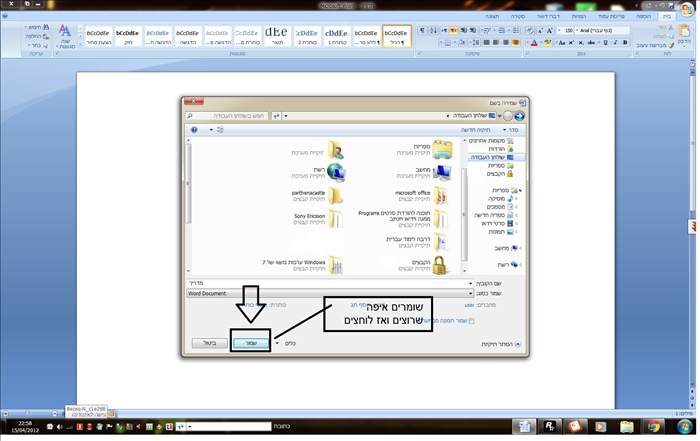Toggle Subscript x₂ formatting
The height and width of the screenshot is (441, 700).
tap(580, 42)
